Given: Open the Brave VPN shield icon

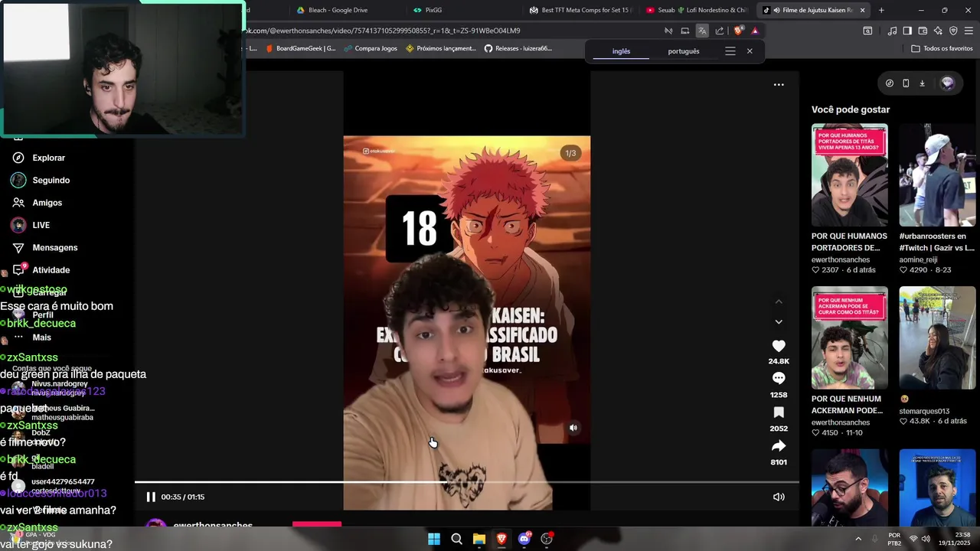Looking at the screenshot, I should 953,31.
